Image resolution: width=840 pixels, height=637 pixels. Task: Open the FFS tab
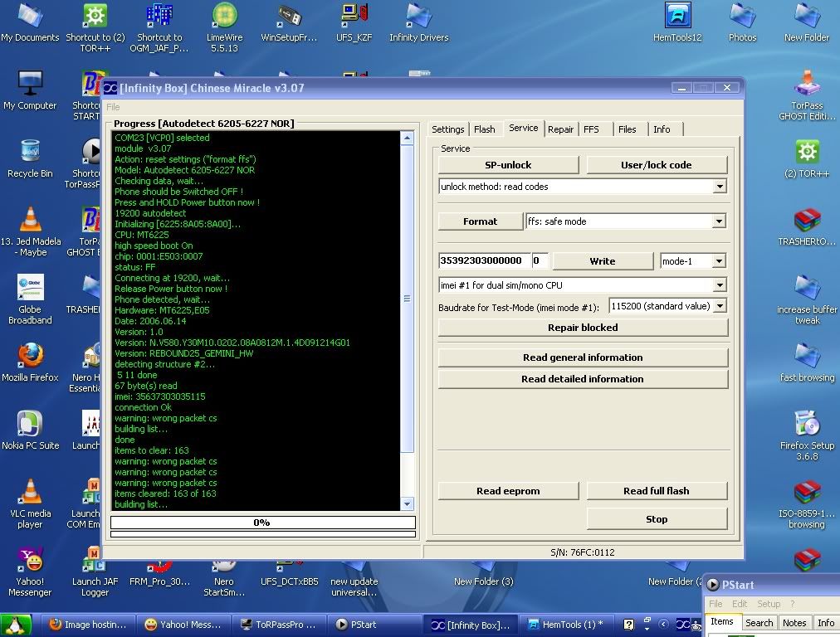click(592, 129)
